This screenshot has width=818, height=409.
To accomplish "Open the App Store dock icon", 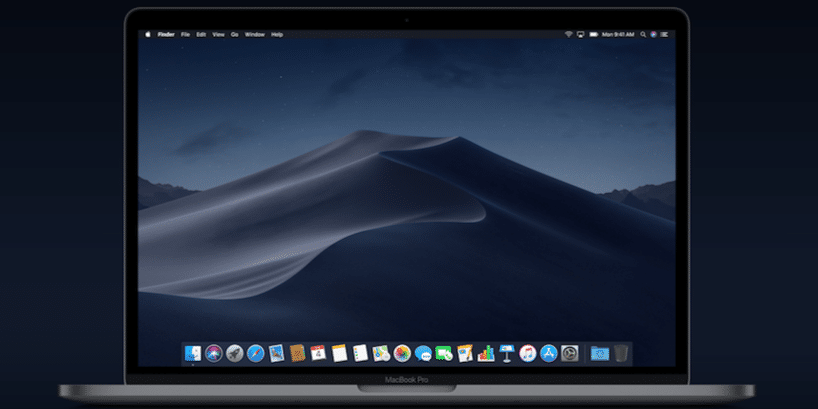I will (x=549, y=353).
